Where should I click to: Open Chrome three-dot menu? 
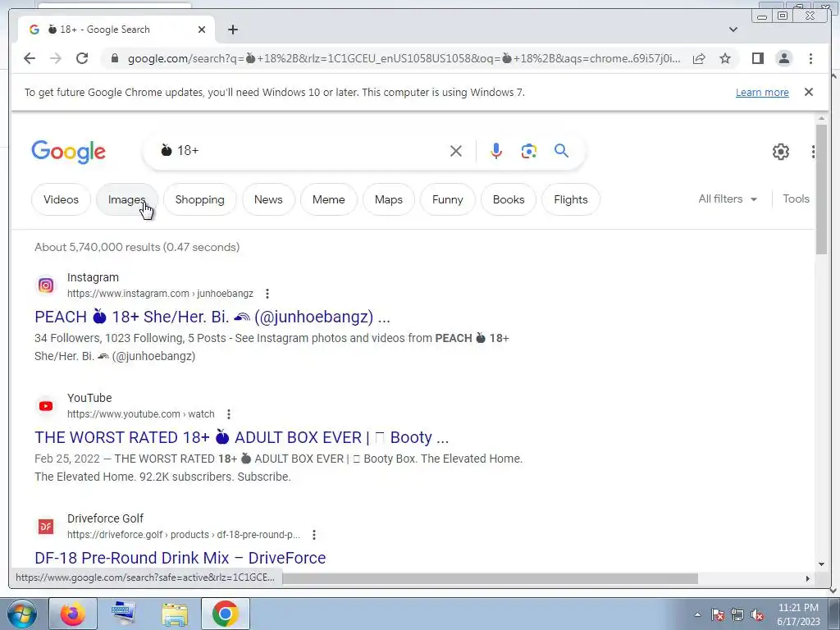point(810,58)
